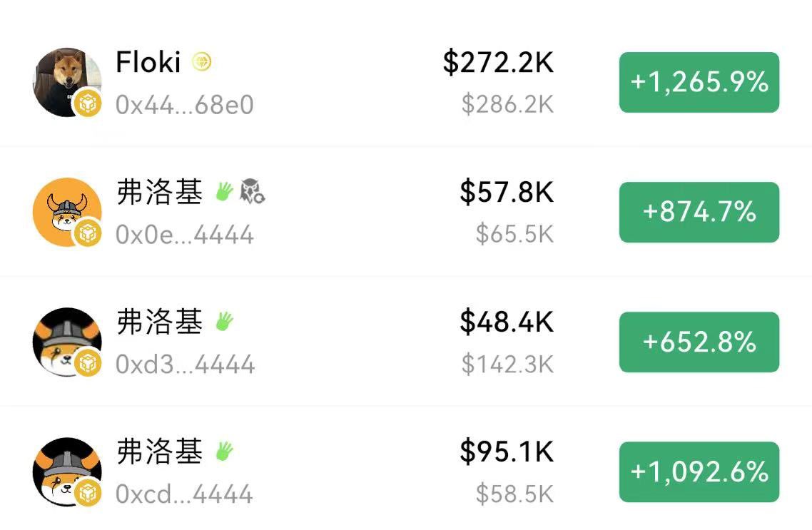Click the +1,092.6% change button
This screenshot has width=812, height=530.
pos(699,472)
